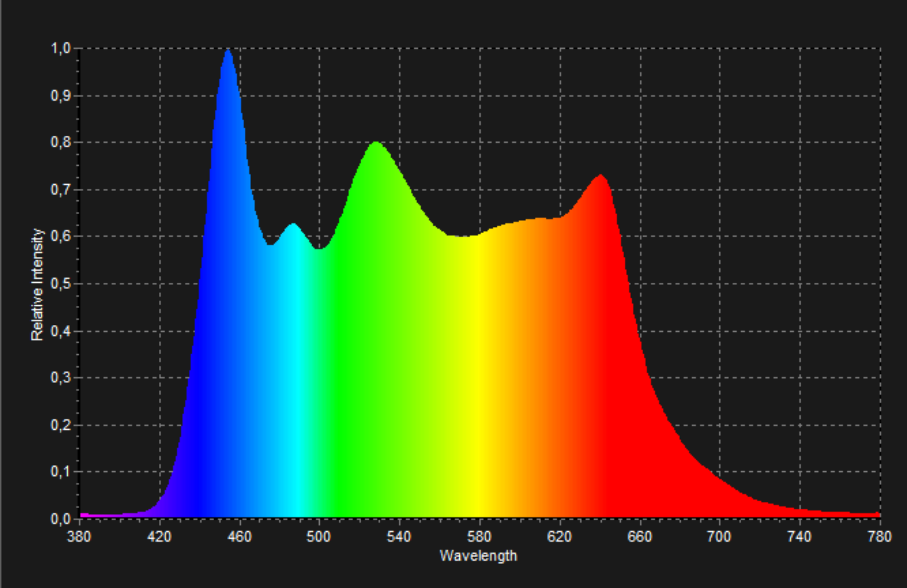This screenshot has width=907, height=588.
Task: Click the 700 wavelength axis label
Action: coord(719,537)
